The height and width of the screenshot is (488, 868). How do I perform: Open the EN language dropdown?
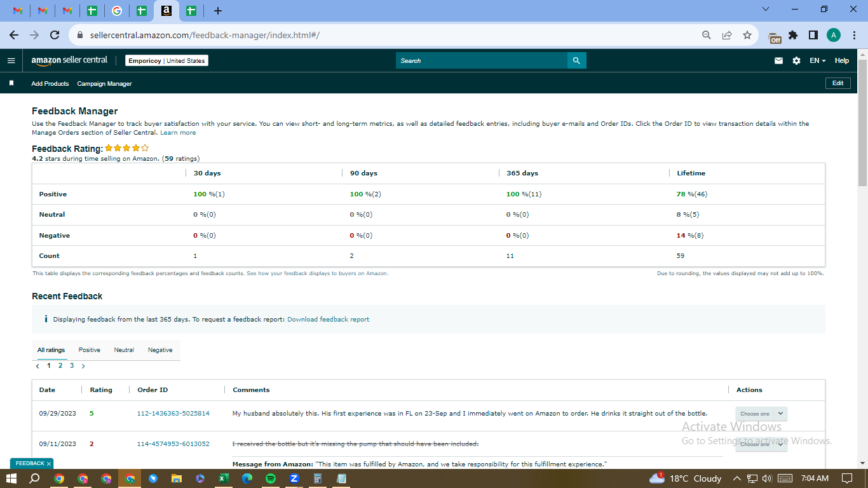[817, 60]
